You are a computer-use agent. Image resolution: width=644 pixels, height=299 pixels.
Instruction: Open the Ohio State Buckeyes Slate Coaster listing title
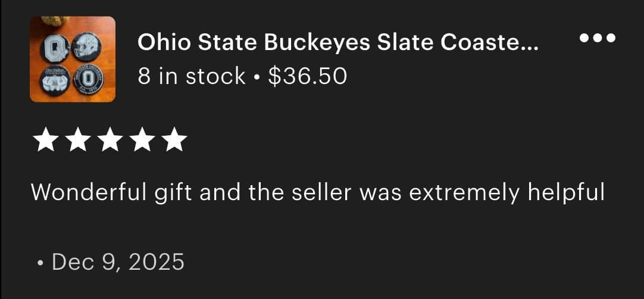click(x=337, y=42)
